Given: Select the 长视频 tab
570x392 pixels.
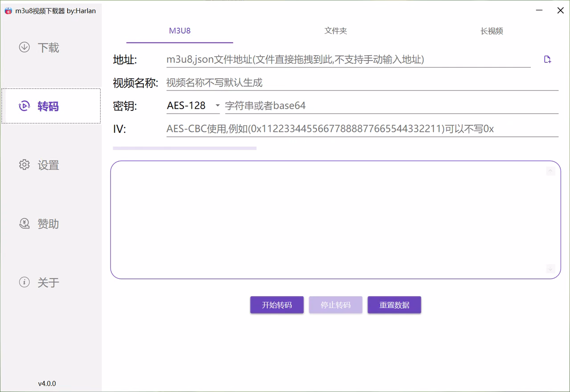Looking at the screenshot, I should (x=492, y=31).
